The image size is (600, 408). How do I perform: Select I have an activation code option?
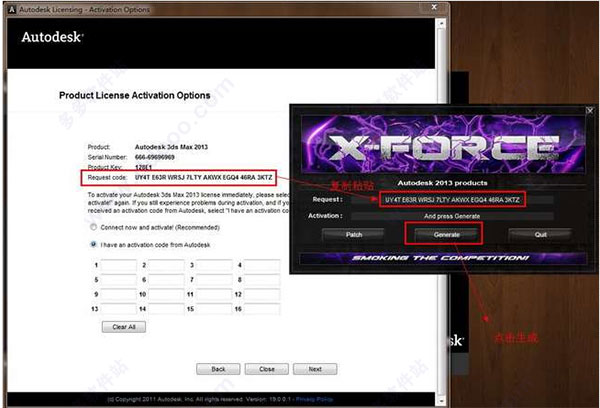(x=93, y=244)
